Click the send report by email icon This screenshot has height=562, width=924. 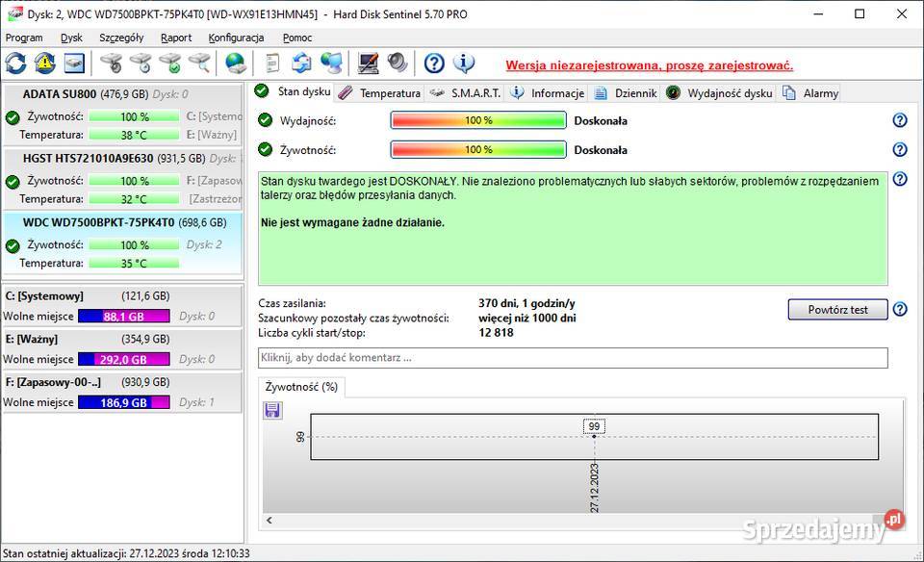coord(301,64)
